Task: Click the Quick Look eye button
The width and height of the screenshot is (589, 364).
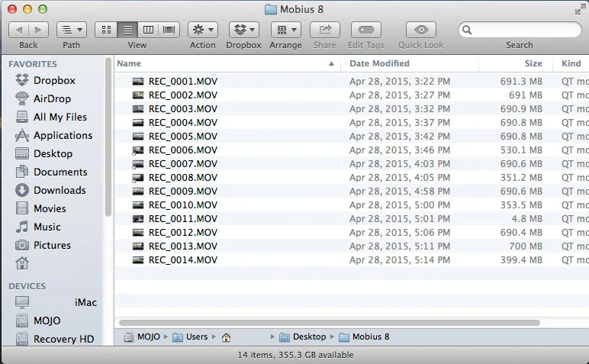Action: tap(421, 30)
